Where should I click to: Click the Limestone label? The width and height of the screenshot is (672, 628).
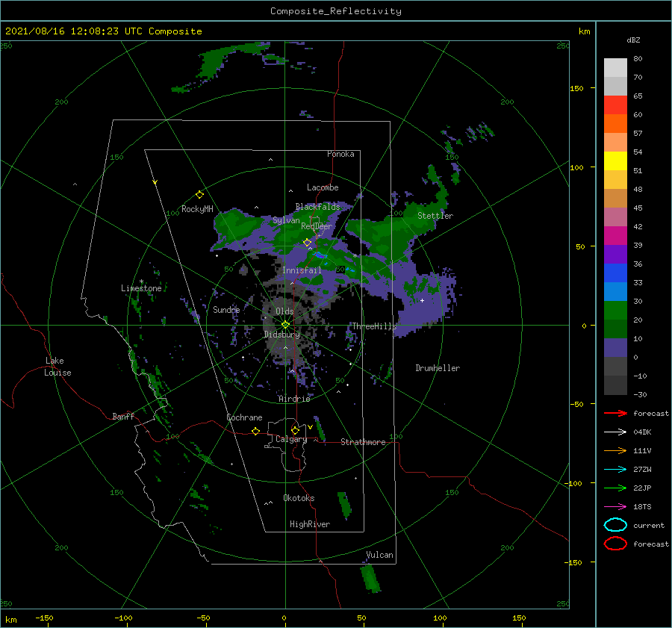point(141,288)
